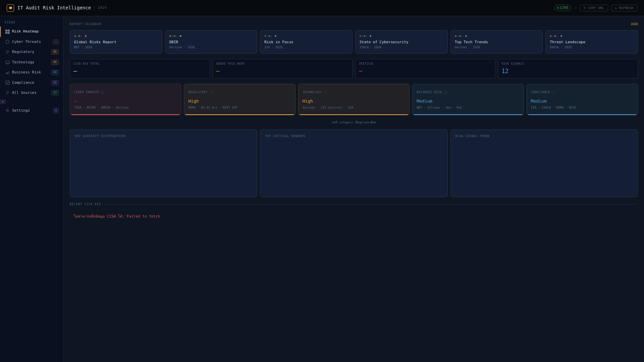
Task: Click the Risk Heatmap grid icon
Action: (7, 32)
